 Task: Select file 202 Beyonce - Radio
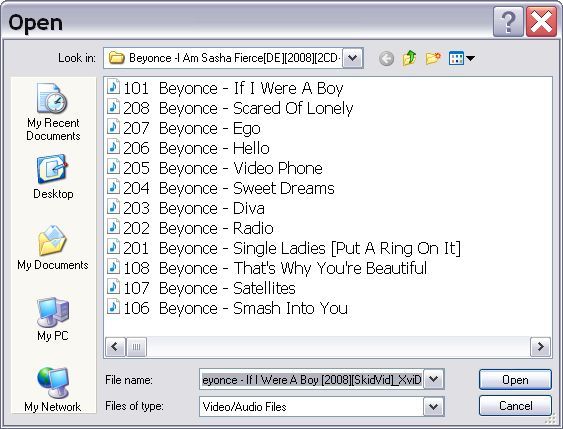[198, 228]
